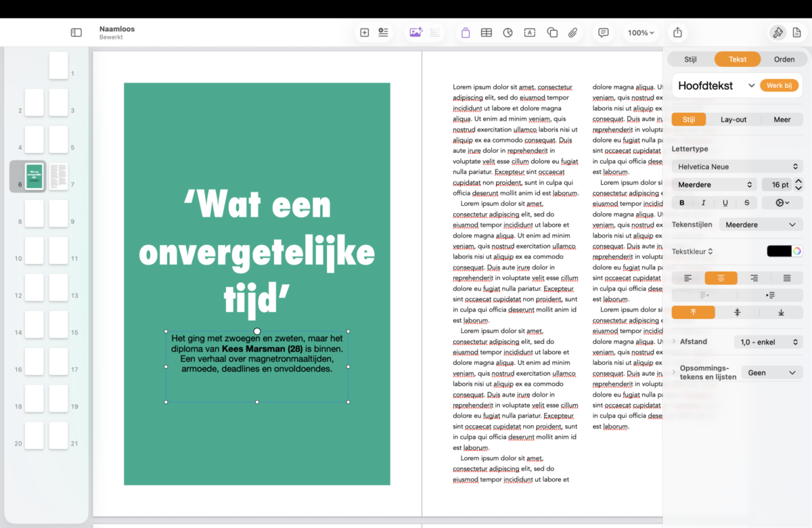Open the Tekenstijlen Meerdere dropdown
Viewport: 812px width, 528px height.
click(x=761, y=224)
